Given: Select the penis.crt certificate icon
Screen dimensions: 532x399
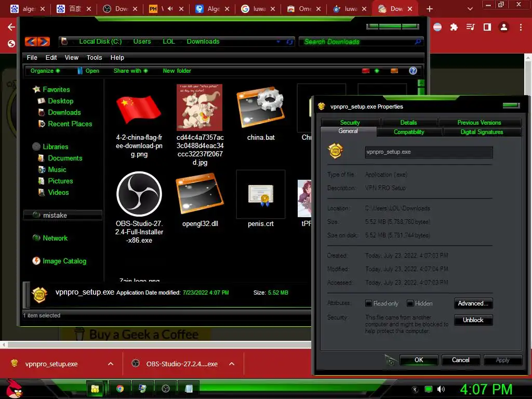Looking at the screenshot, I should (x=261, y=195).
